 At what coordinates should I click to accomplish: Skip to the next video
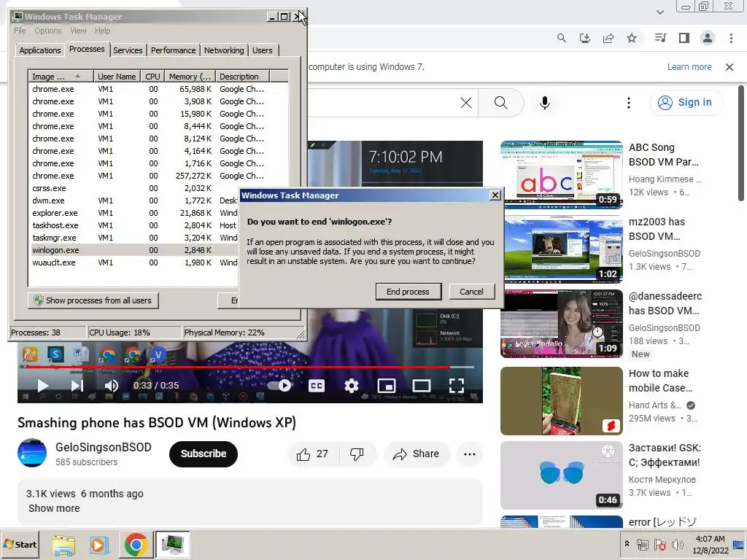77,385
